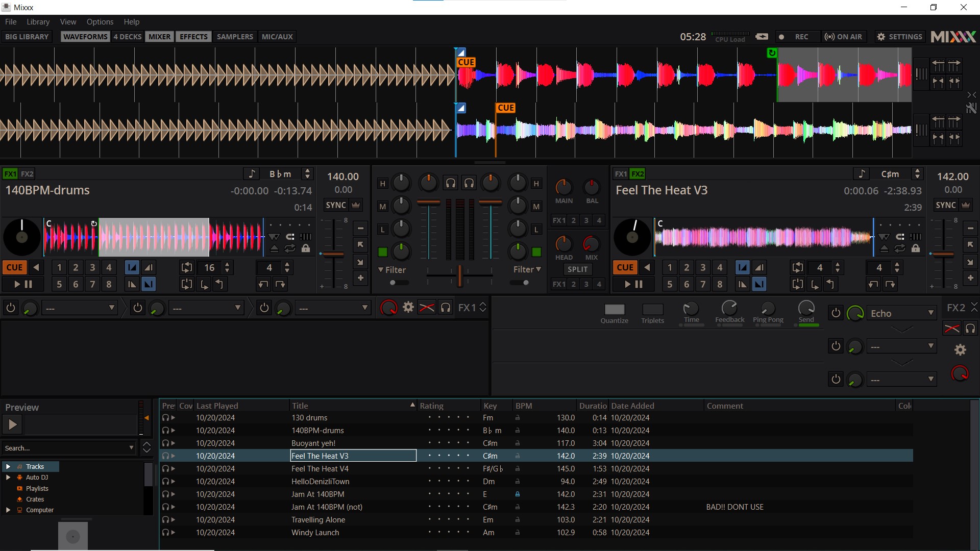This screenshot has height=551, width=980.
Task: Open the File menu
Action: [x=11, y=22]
